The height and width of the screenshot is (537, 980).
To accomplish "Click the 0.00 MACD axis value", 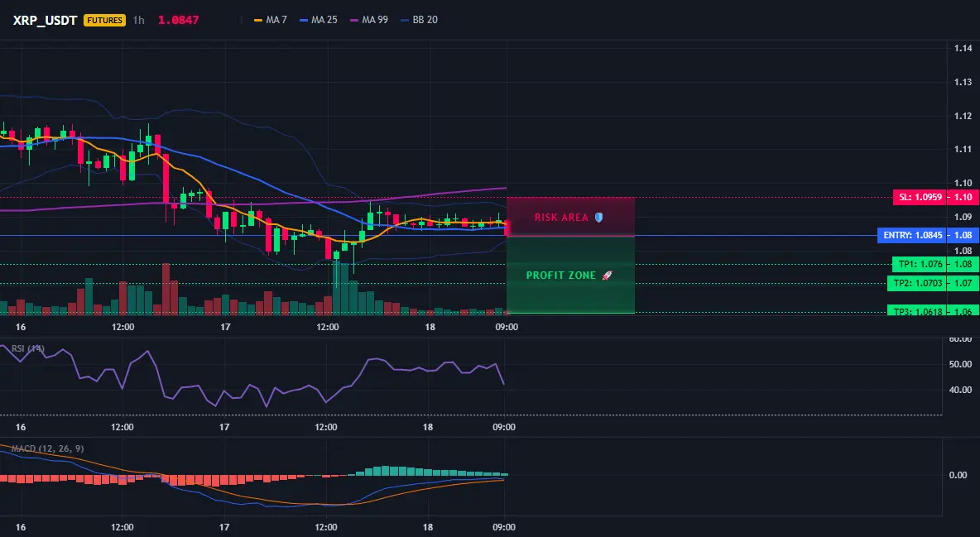I will [x=958, y=475].
